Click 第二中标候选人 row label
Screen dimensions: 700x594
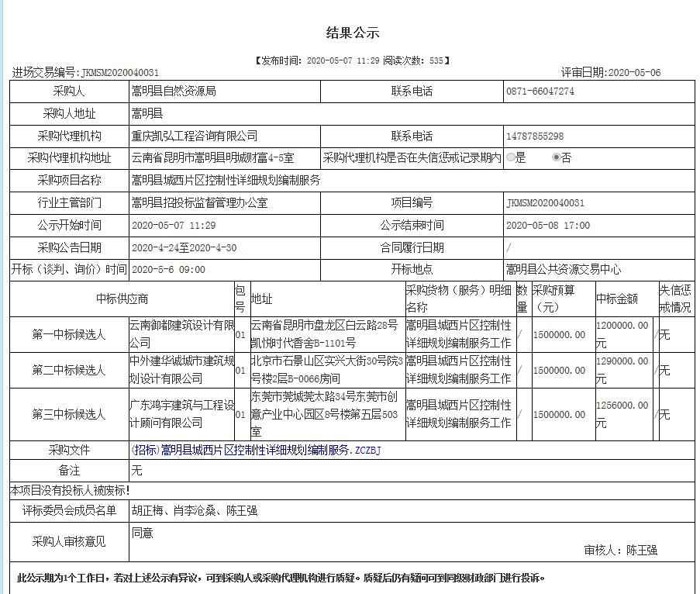69,370
